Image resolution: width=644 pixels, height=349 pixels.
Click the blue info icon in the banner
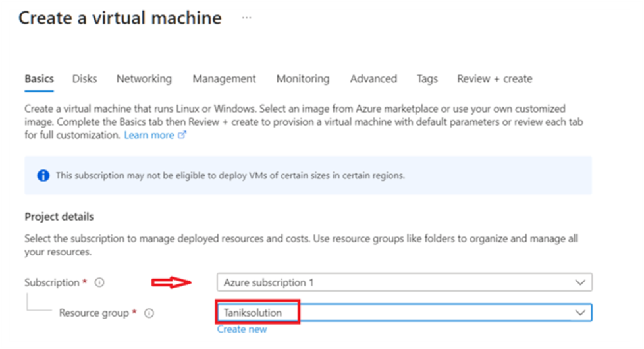pos(43,176)
